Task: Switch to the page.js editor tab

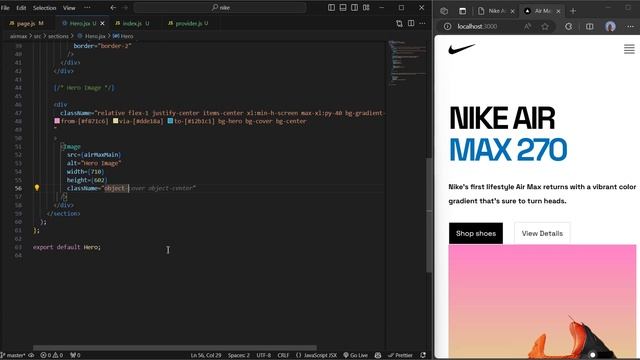Action: [x=26, y=24]
